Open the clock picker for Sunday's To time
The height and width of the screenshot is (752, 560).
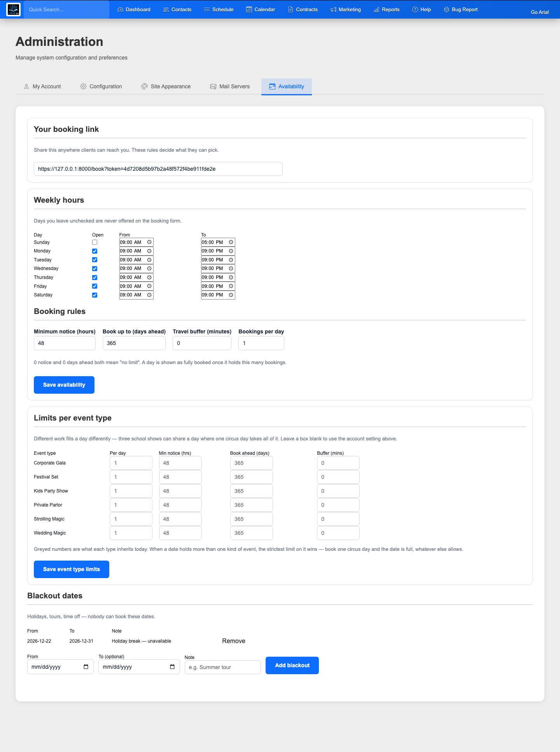[231, 242]
